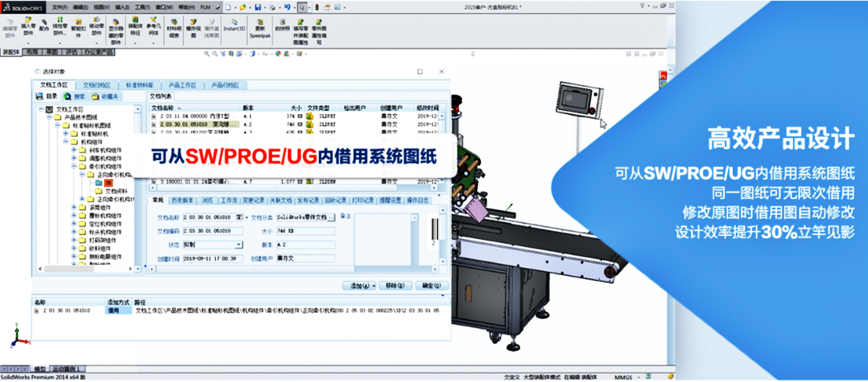
Task: Open the 智能扣件 tool
Action: click(78, 27)
